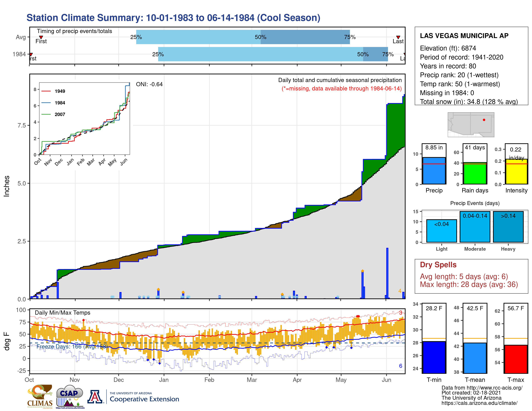Click the CSAP cloud logo

(x=70, y=396)
